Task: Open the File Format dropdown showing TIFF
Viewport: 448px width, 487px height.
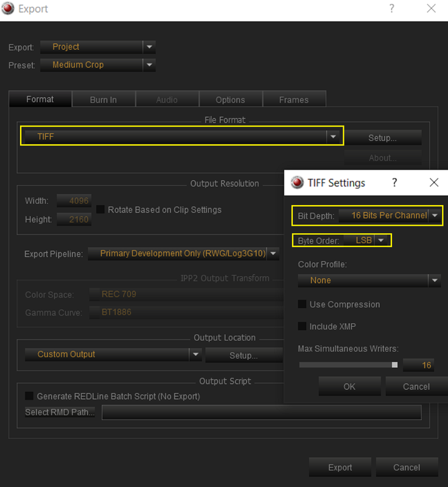Action: tap(182, 136)
